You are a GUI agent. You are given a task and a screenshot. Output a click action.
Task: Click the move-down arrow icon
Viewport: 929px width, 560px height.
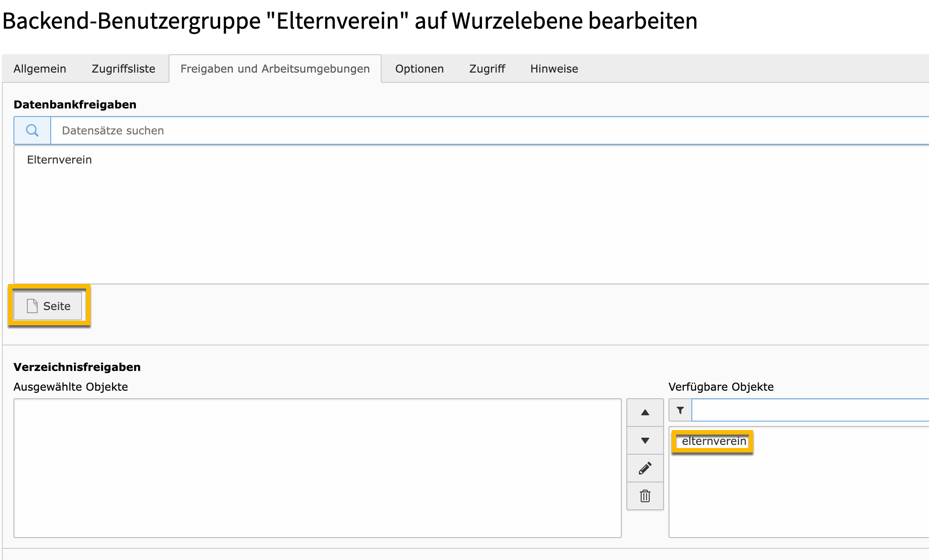[x=644, y=440]
